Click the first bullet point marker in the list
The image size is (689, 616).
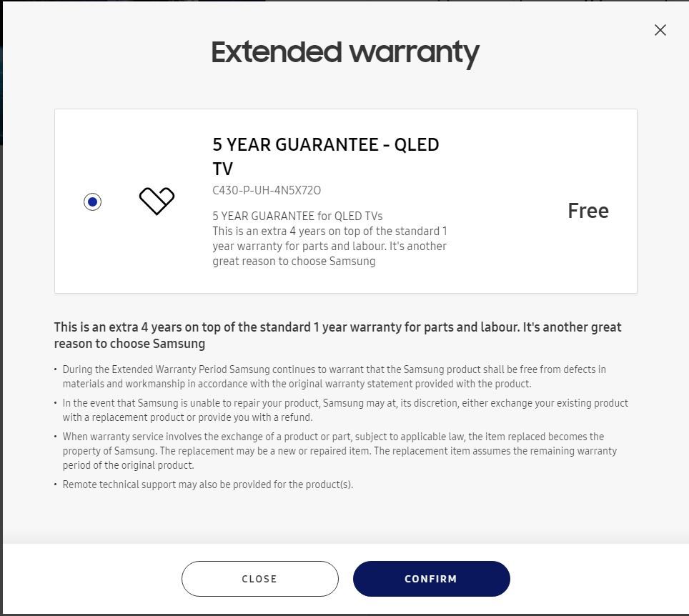coord(56,369)
